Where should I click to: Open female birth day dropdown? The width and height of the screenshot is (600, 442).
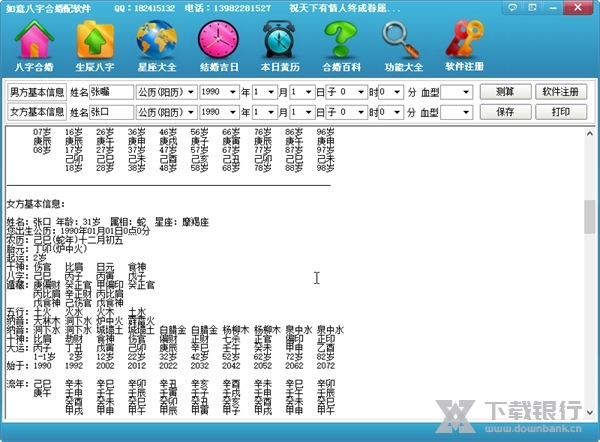(302, 112)
